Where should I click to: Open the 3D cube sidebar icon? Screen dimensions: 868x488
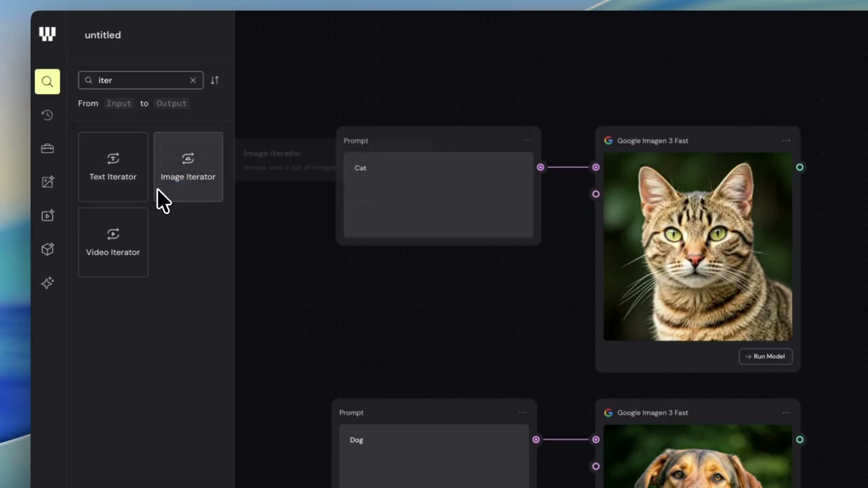point(47,249)
